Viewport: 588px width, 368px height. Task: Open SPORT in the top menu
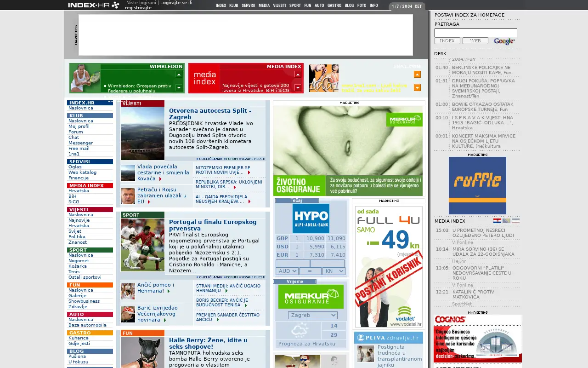[295, 6]
